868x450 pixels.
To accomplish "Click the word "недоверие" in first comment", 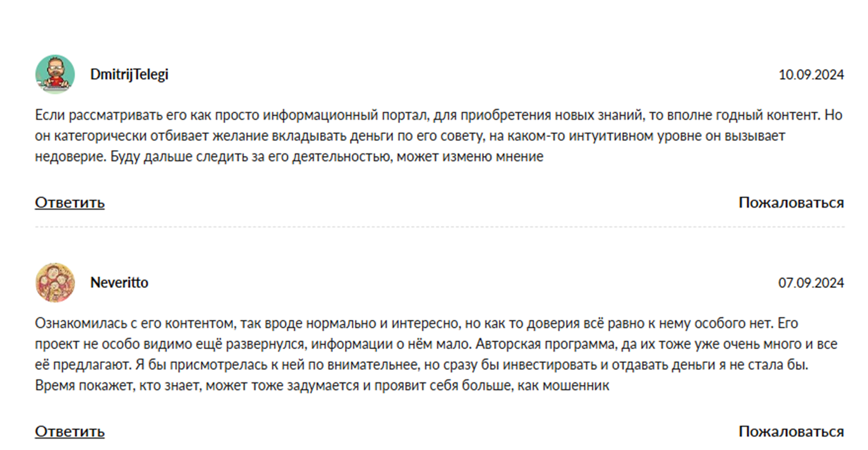I will 69,157.
